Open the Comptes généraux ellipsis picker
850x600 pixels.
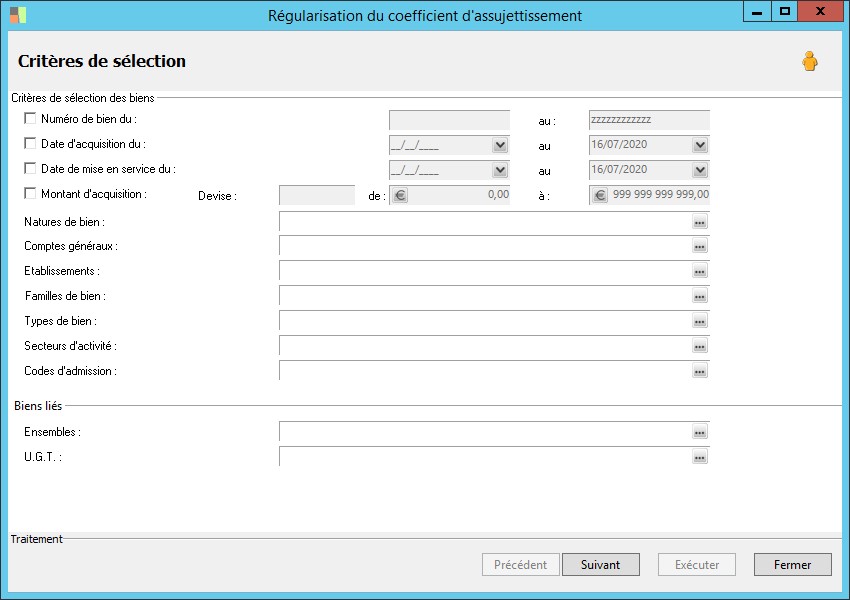pyautogui.click(x=700, y=247)
